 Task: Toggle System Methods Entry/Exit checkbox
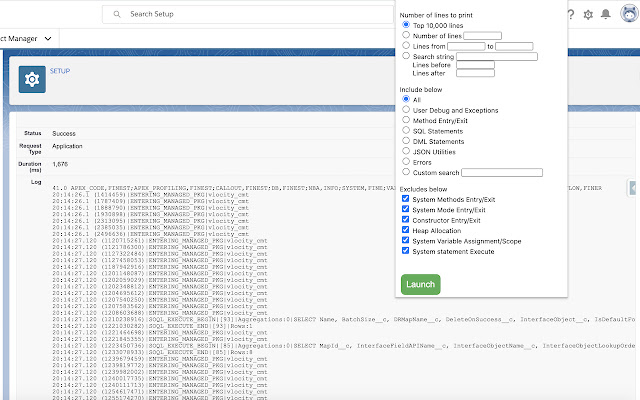405,198
